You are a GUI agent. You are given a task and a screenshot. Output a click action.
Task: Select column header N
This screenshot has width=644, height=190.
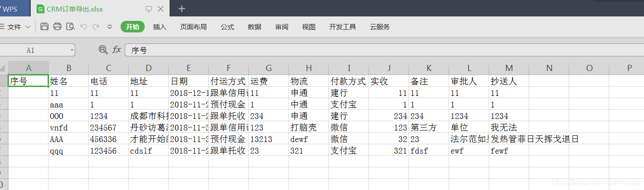coord(549,68)
